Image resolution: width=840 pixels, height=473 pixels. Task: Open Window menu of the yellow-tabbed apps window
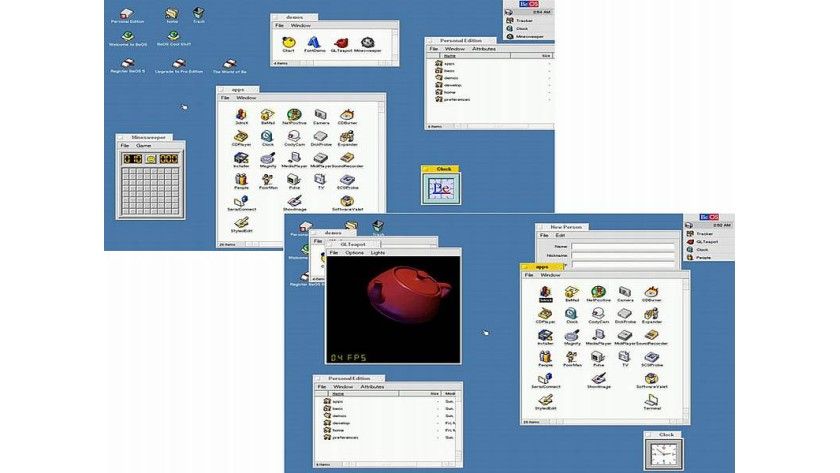pos(550,275)
